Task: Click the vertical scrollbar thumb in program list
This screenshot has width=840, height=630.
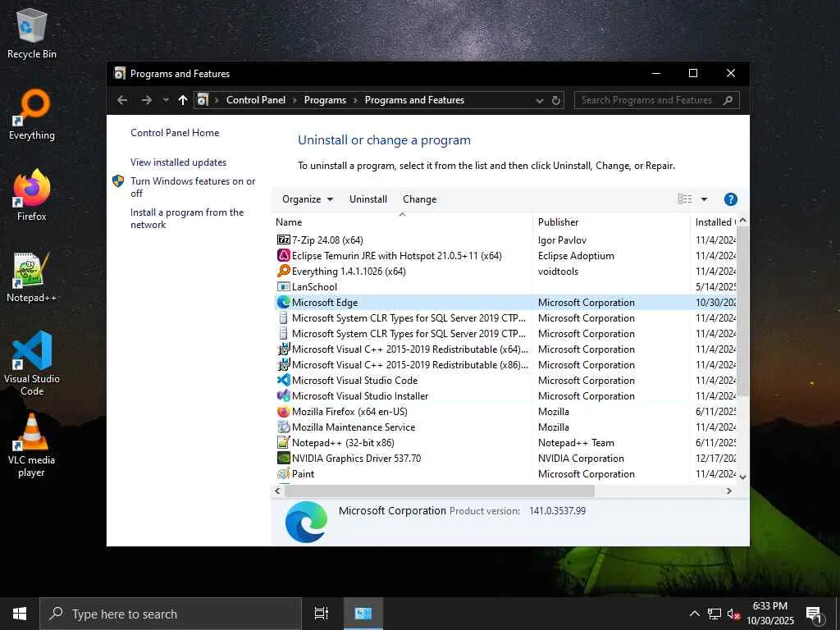Action: coord(742,312)
